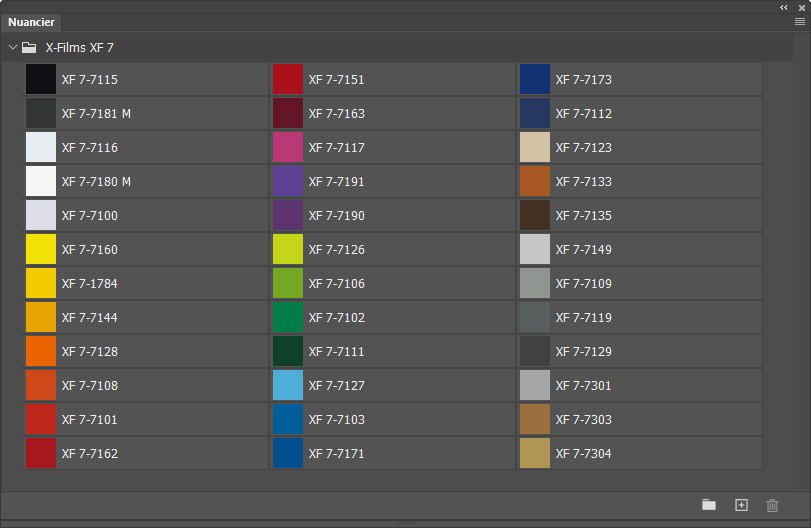The height and width of the screenshot is (528, 811).
Task: Pick the orange XF 7-7128 swatch
Action: pyautogui.click(x=41, y=351)
